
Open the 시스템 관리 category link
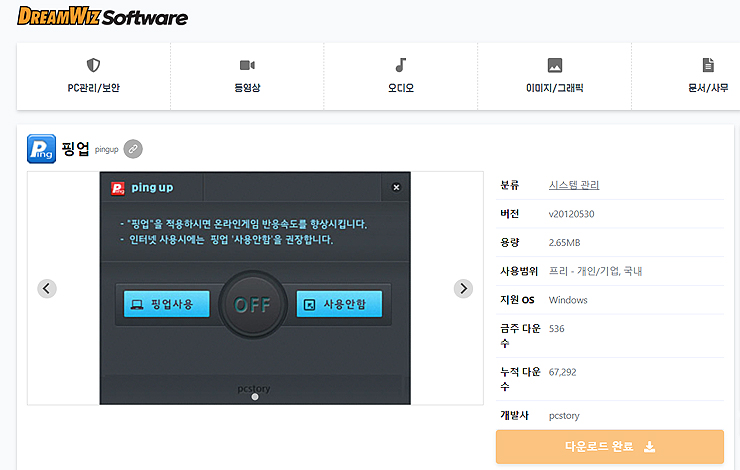pos(574,185)
